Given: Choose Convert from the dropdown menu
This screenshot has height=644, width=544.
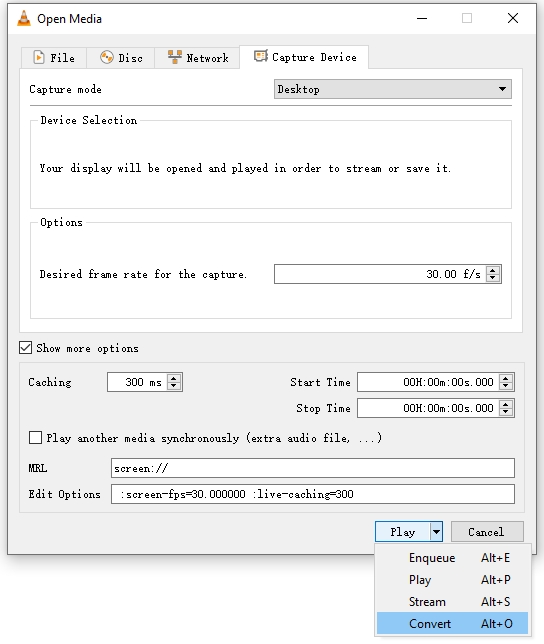Looking at the screenshot, I should tap(452, 623).
